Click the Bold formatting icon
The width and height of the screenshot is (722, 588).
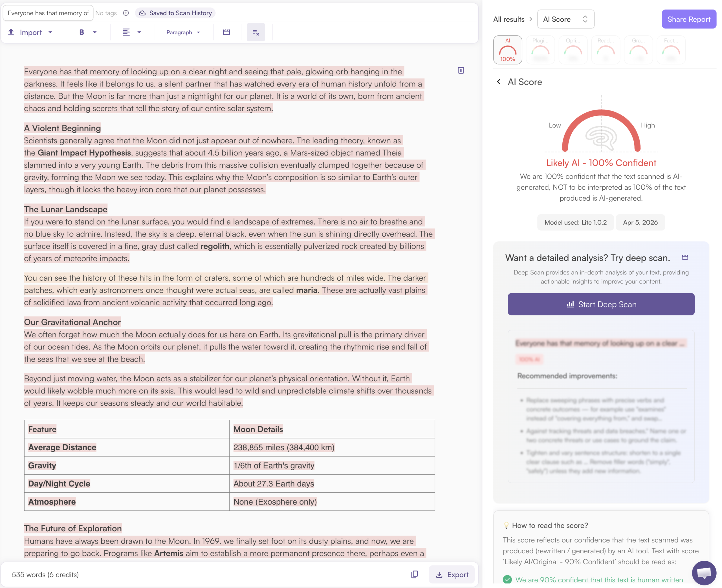tap(81, 32)
